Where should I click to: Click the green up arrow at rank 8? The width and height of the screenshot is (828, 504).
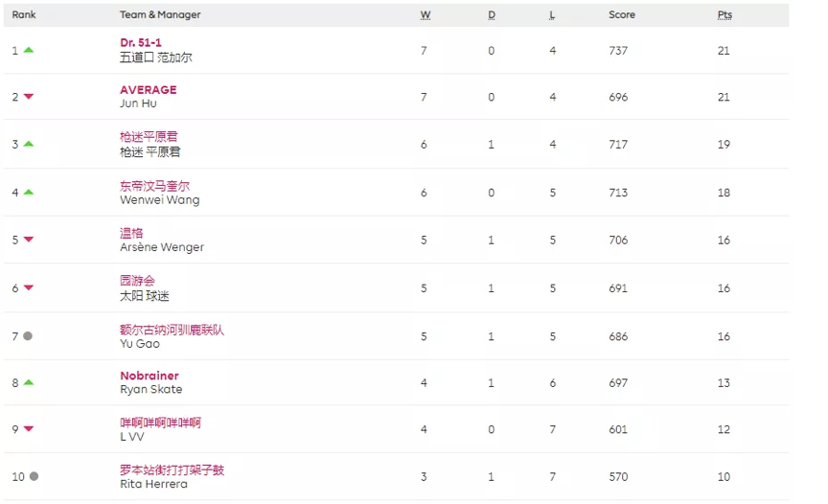[29, 382]
